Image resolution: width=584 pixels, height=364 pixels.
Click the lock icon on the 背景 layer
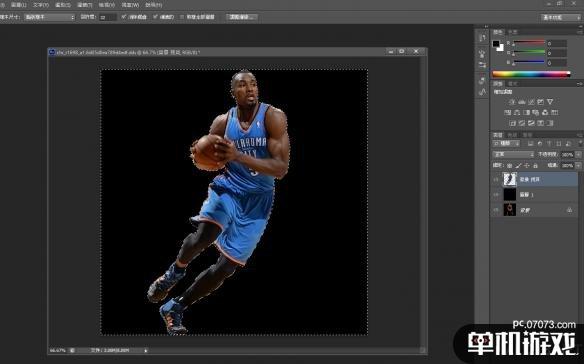pyautogui.click(x=569, y=210)
